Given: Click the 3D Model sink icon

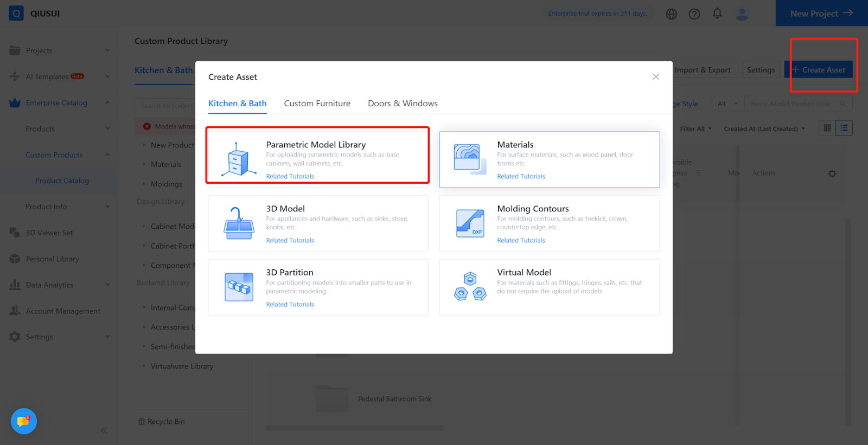Looking at the screenshot, I should point(239,223).
